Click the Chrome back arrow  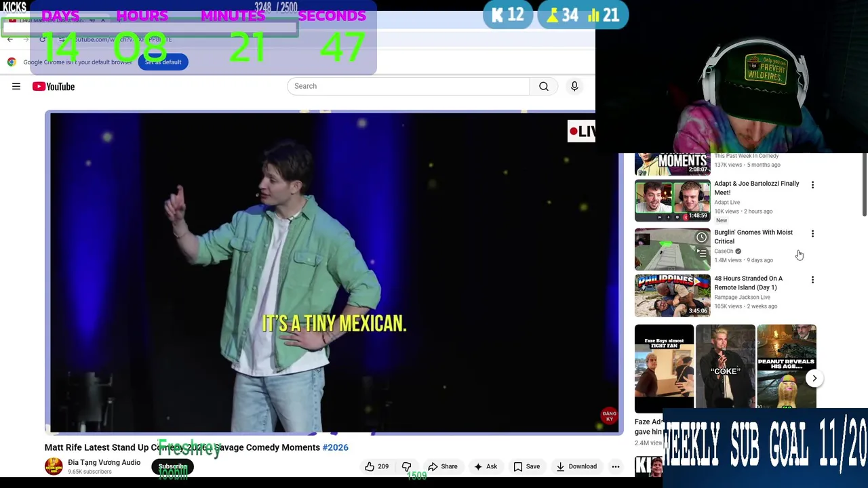point(9,39)
